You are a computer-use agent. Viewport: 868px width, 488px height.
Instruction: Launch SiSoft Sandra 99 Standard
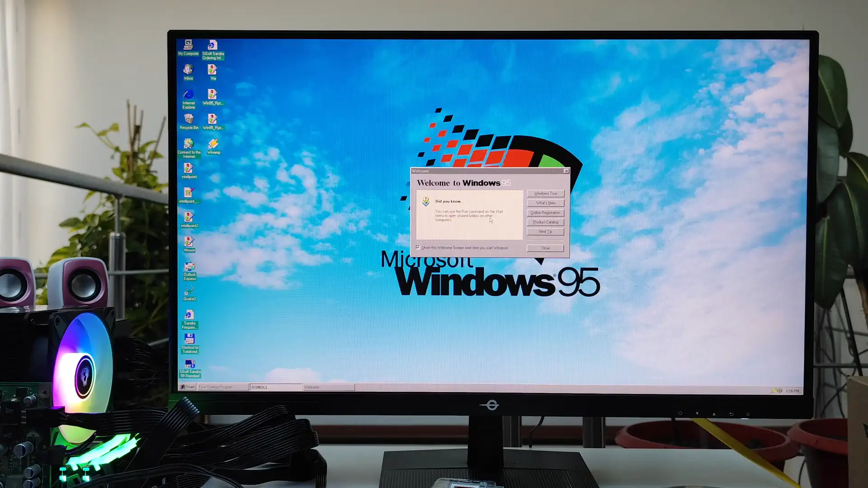click(190, 368)
